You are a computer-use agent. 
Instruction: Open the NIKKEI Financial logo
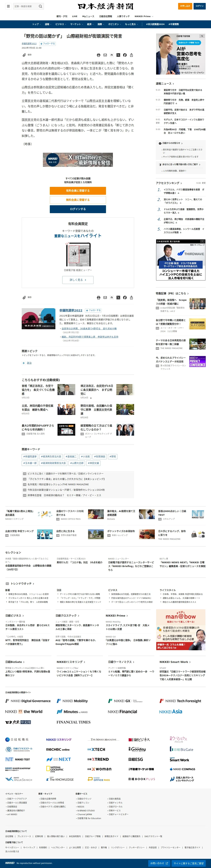[122, 712]
